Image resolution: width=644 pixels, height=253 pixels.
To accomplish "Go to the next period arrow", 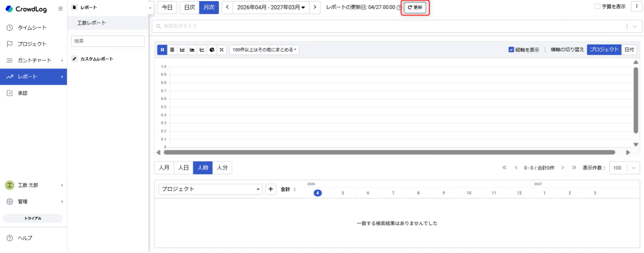I will (x=315, y=7).
